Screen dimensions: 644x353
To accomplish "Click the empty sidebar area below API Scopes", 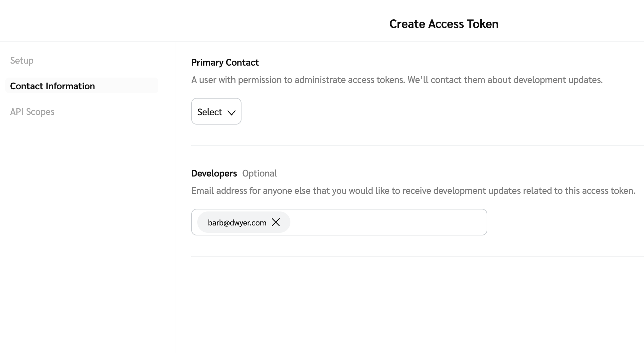I will (x=86, y=233).
